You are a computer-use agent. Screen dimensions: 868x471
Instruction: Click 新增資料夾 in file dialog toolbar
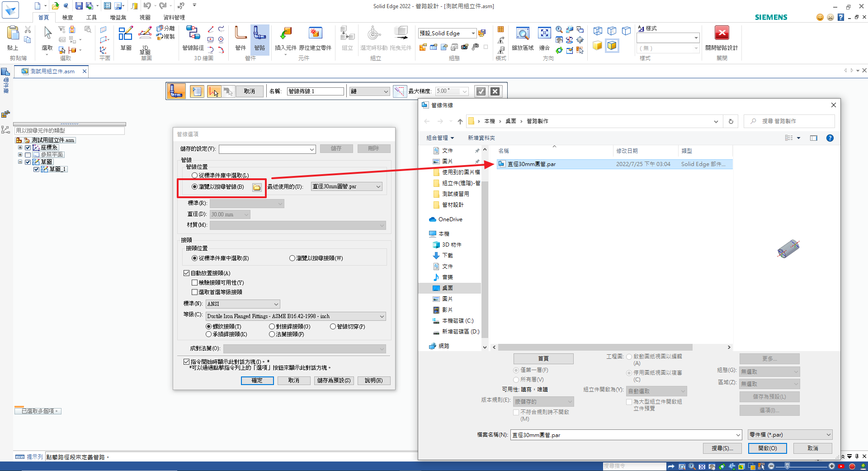tap(481, 138)
